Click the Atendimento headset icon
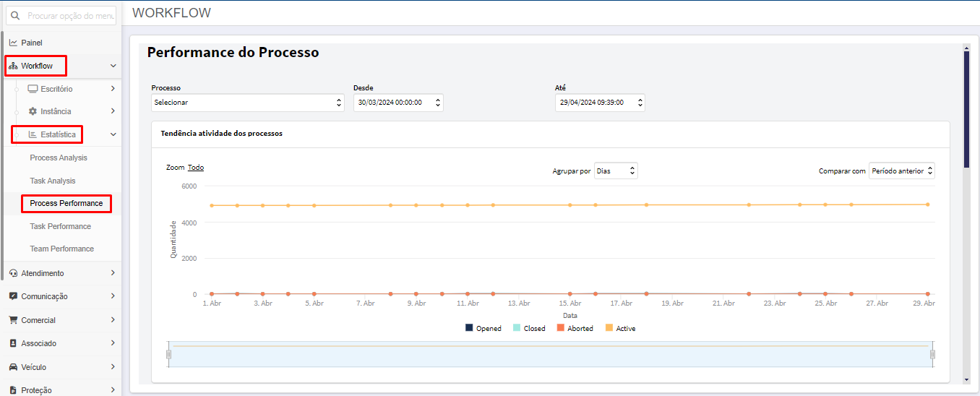980x396 pixels. [x=13, y=273]
